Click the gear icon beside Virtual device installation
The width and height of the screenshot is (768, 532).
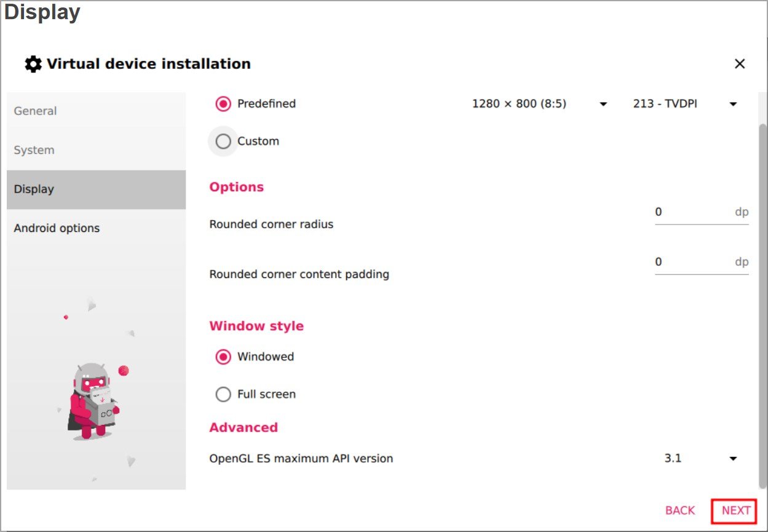click(x=33, y=64)
